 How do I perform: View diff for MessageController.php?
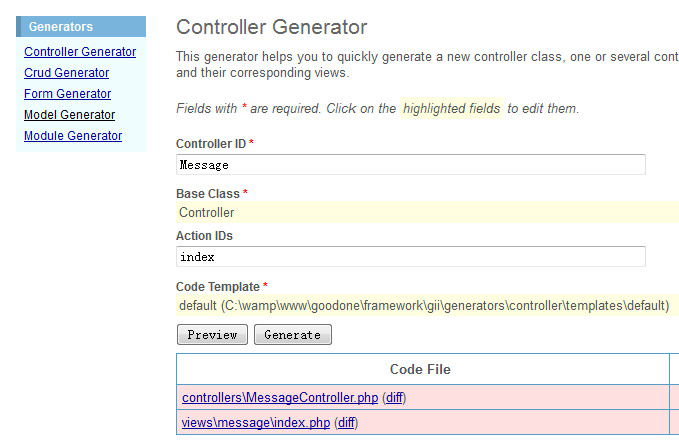[394, 398]
